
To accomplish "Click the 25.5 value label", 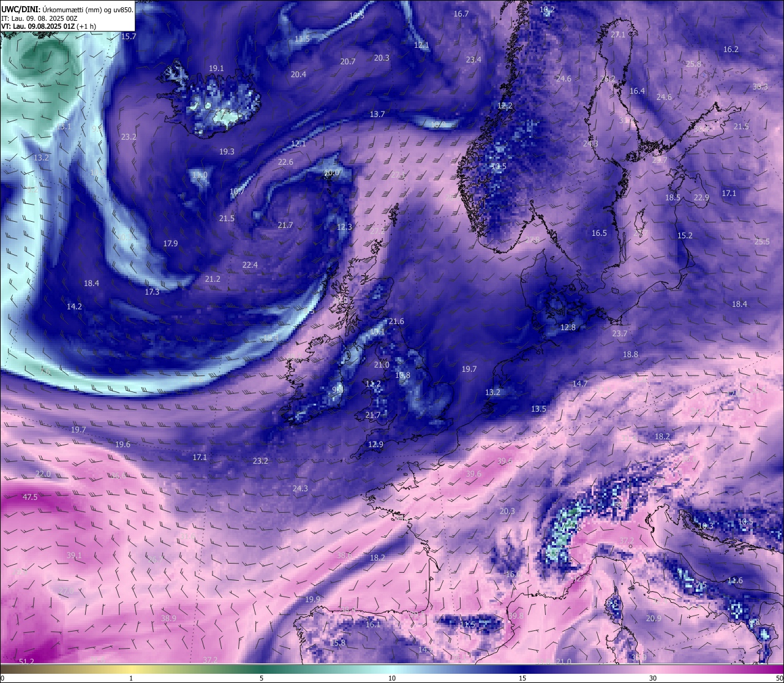I will [762, 241].
